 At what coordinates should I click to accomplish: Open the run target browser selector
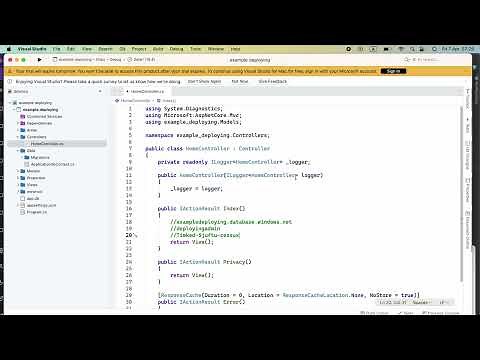tap(142, 60)
